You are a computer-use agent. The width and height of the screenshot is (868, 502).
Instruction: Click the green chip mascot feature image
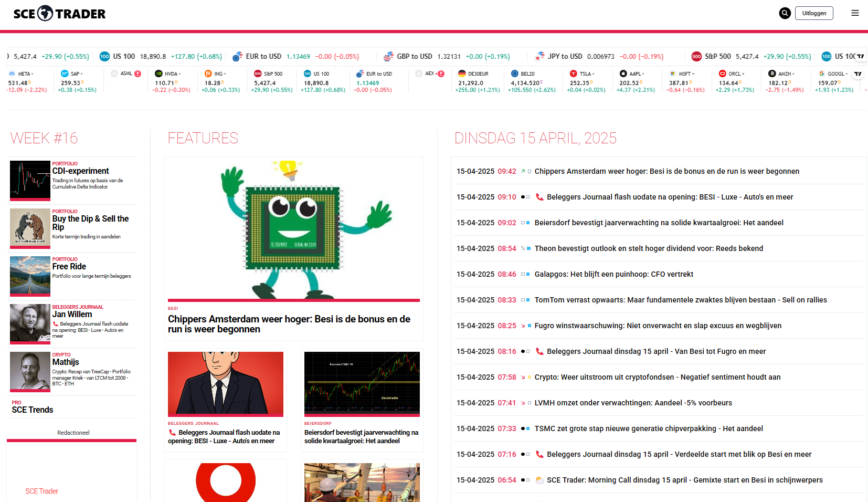(x=294, y=230)
